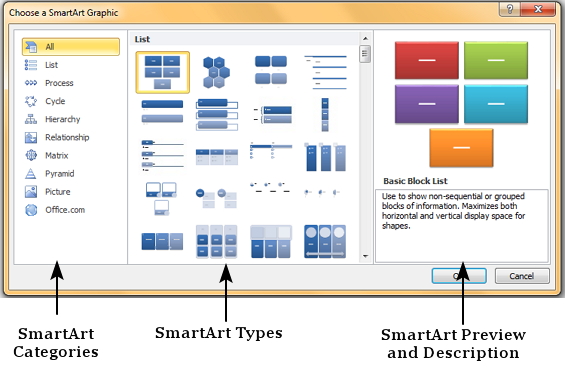This screenshot has width=565, height=378.
Task: Click the purple preview block
Action: pos(427,104)
